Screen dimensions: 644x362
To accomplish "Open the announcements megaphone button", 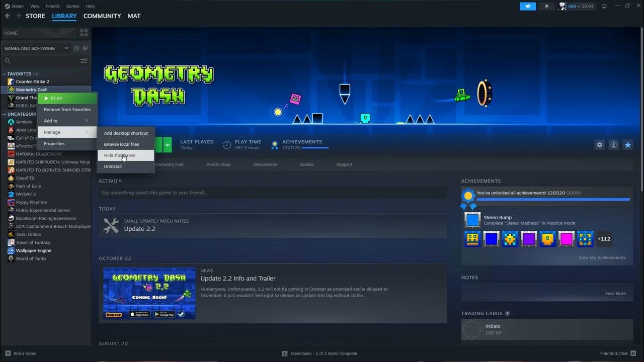I will [x=528, y=6].
